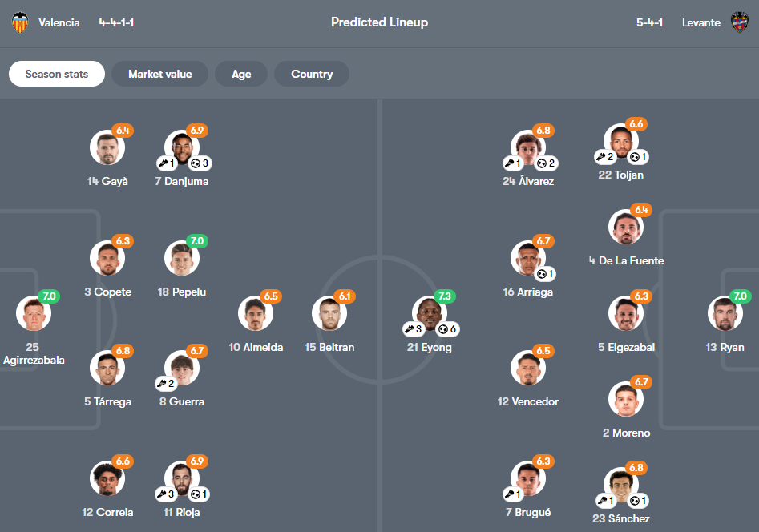
Task: Click the 4-4-1-1 Valencia formation label
Action: (117, 22)
